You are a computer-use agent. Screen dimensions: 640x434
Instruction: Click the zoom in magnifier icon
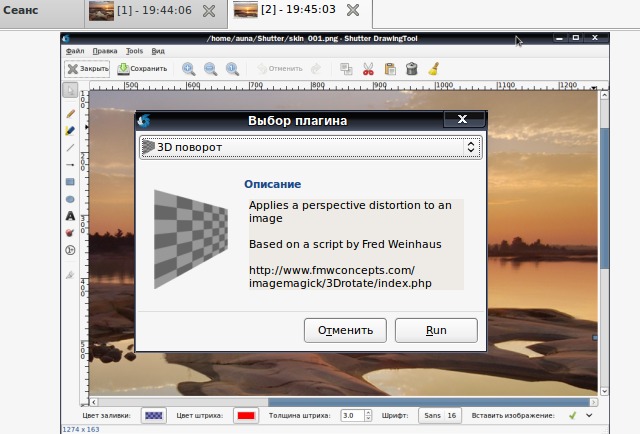pos(189,69)
